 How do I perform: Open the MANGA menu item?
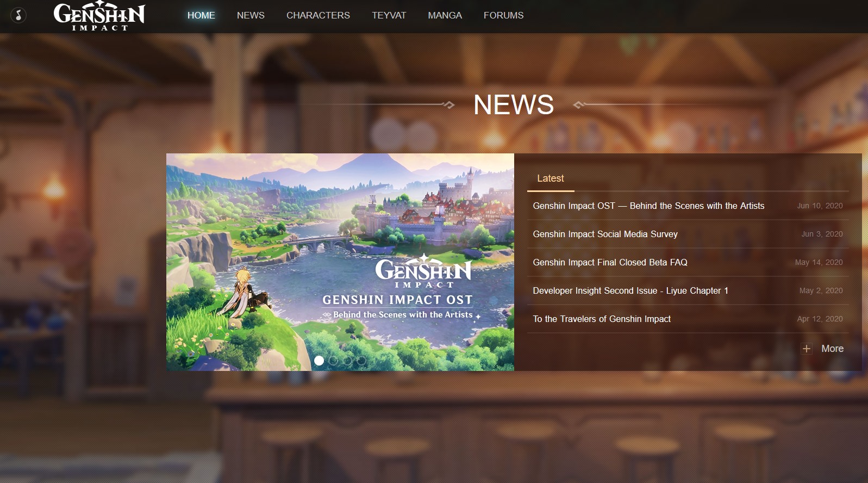click(445, 15)
